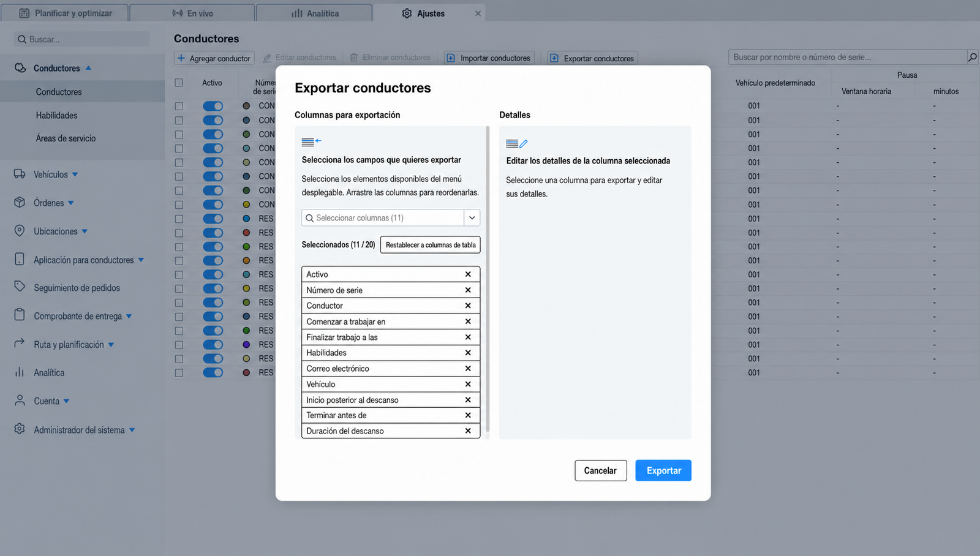Viewport: 980px width, 556px height.
Task: Expand the Ubicaciones sidebar section
Action: [85, 231]
